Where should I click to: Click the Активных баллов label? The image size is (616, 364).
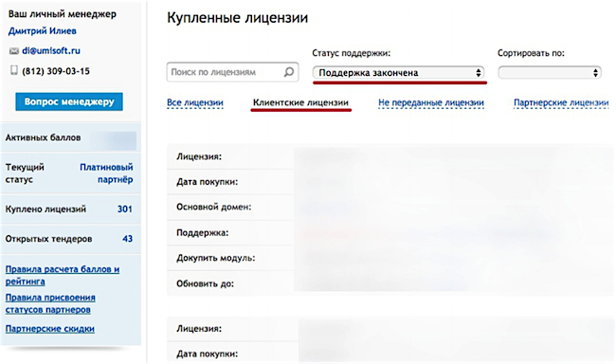point(43,137)
